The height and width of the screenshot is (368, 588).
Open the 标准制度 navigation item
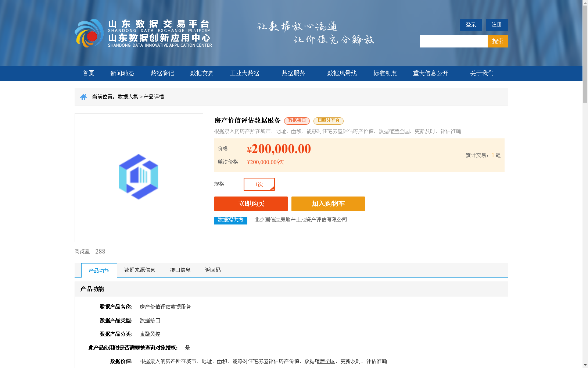(x=385, y=73)
